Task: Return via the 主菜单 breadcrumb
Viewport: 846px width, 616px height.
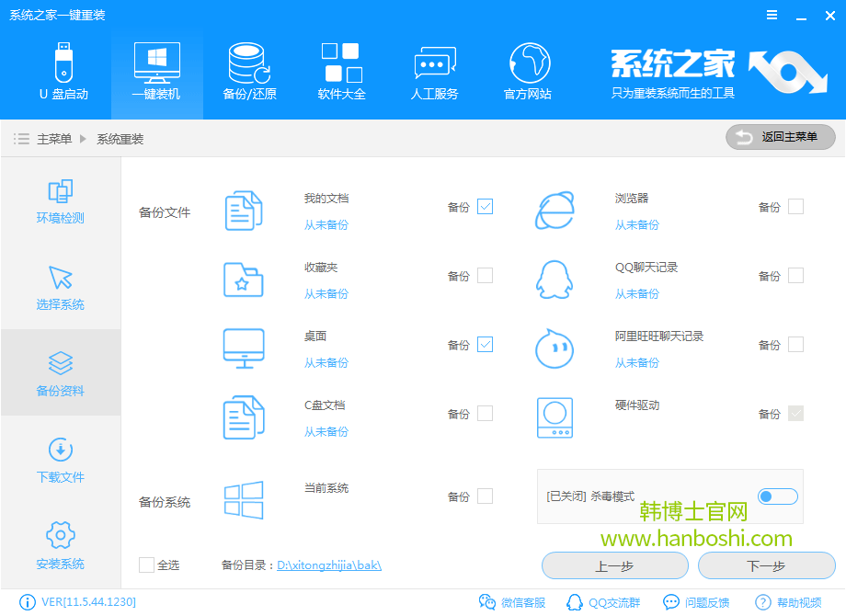Action: point(55,138)
